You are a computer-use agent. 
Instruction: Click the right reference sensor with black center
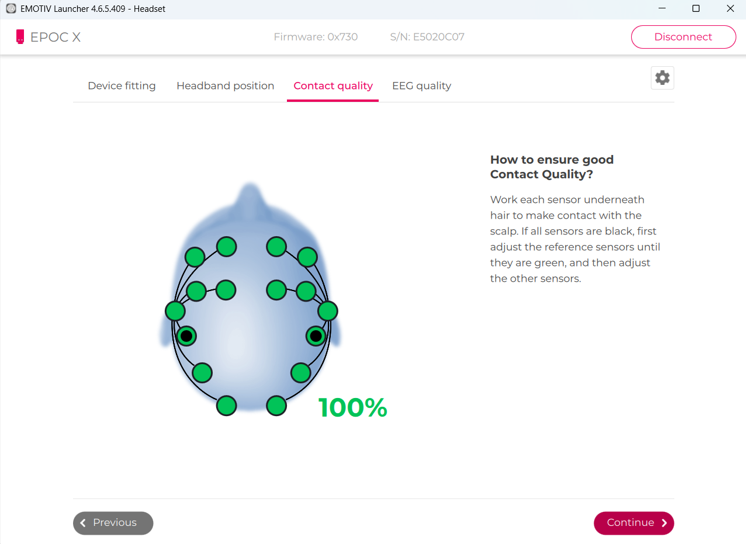[x=316, y=336]
